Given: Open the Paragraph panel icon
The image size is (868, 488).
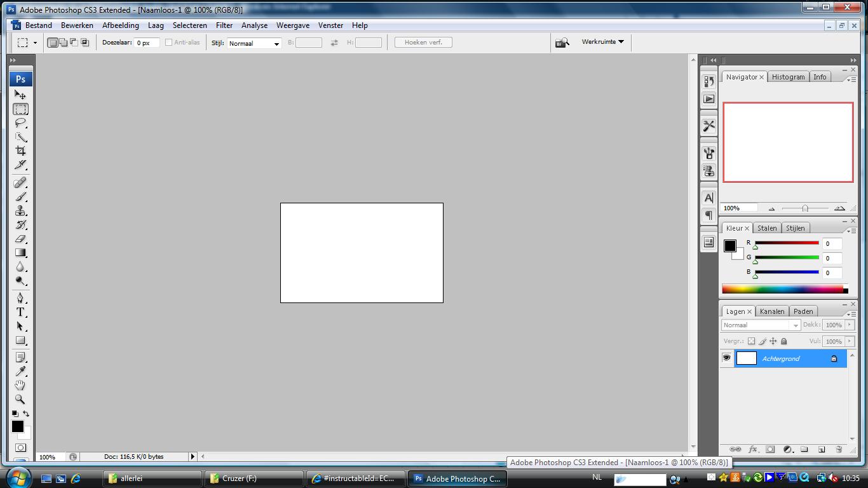Looking at the screenshot, I should point(709,215).
